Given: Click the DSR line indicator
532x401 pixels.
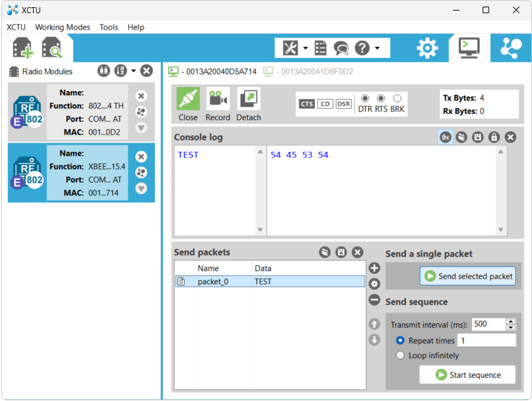Looking at the screenshot, I should tap(343, 104).
